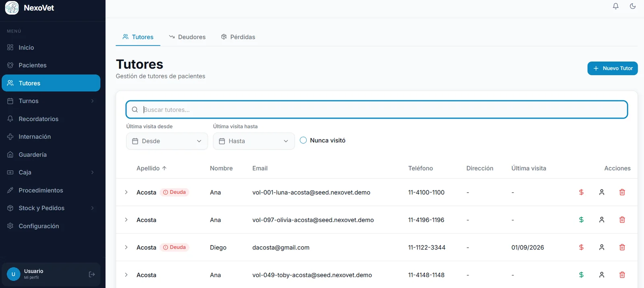Click the email dacosta@gmail.com
Image resolution: width=644 pixels, height=288 pixels.
281,247
